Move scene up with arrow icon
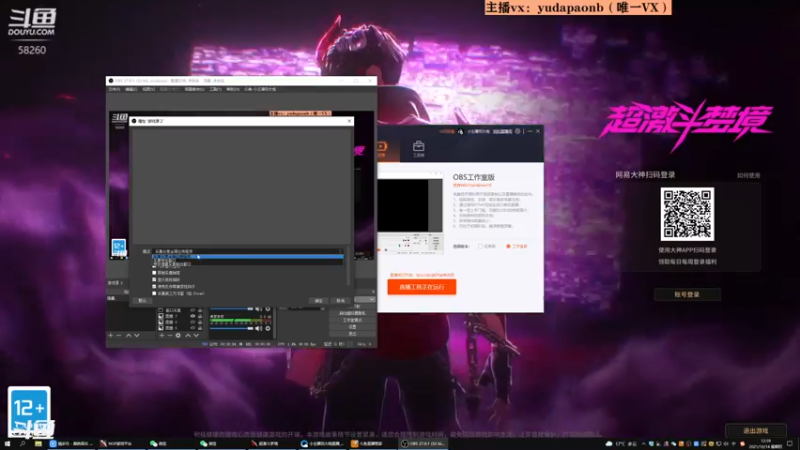This screenshot has width=800, height=450. (x=129, y=335)
